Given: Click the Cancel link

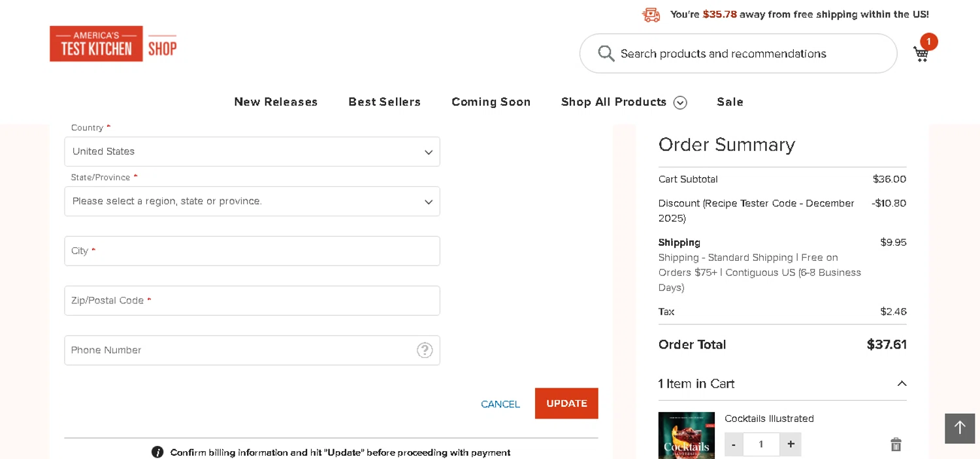Looking at the screenshot, I should click(500, 404).
